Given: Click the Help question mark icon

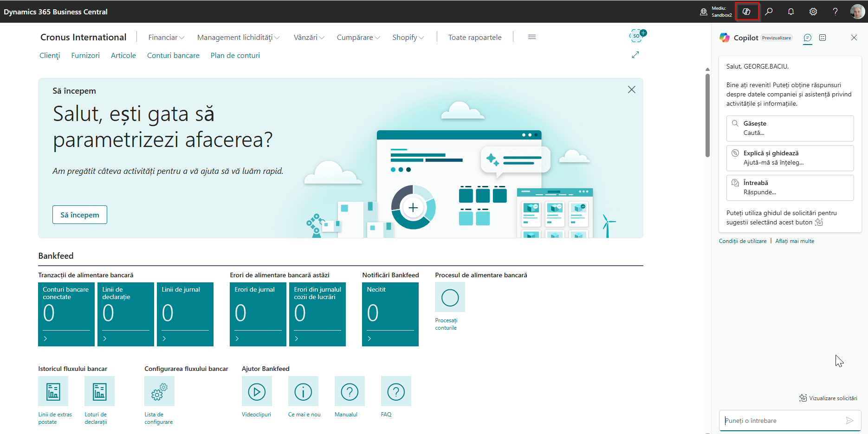Looking at the screenshot, I should 835,12.
